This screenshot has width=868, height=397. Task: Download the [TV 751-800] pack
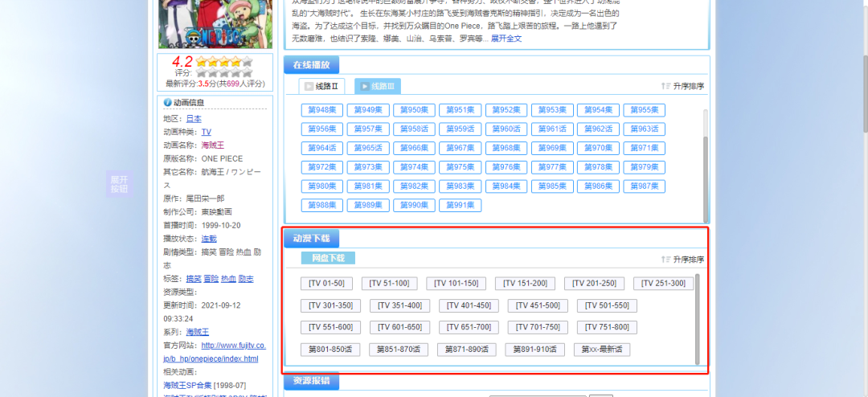point(607,327)
